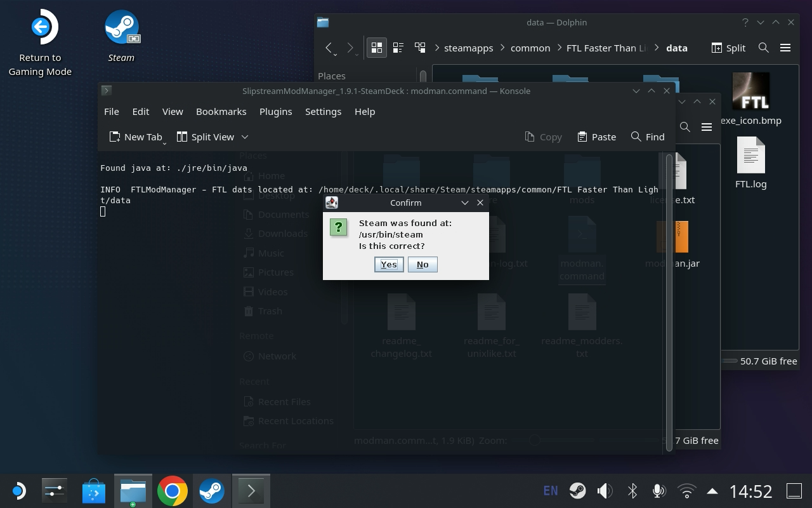Select FTL.log file in Dolphin
Image resolution: width=812 pixels, height=508 pixels.
[751, 164]
